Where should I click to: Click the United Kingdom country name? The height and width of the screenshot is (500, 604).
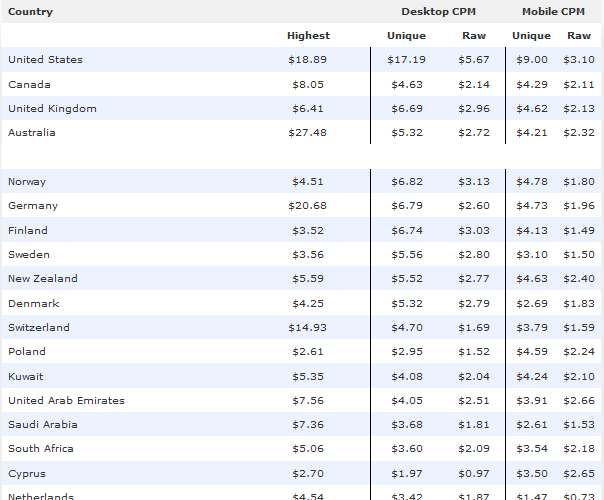pyautogui.click(x=52, y=109)
